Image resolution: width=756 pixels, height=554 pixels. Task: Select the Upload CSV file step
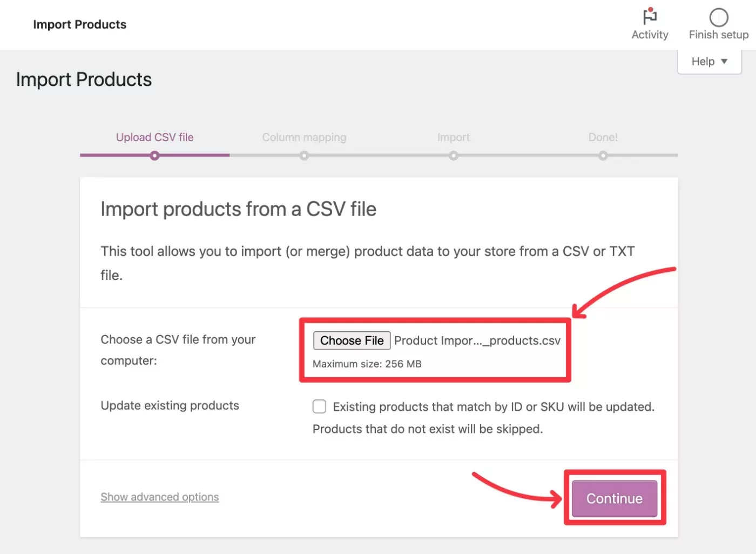154,137
